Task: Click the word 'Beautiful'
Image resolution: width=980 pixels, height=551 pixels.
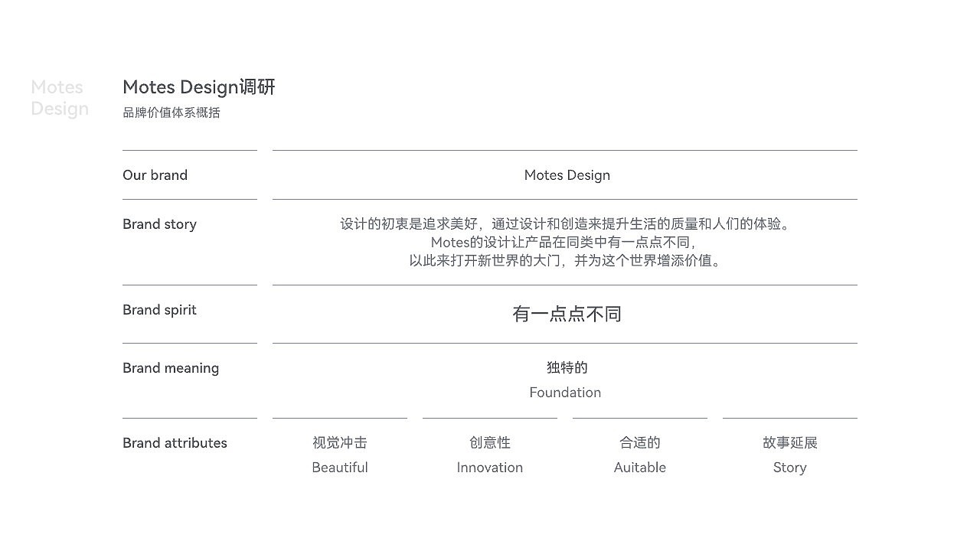Action: pos(340,468)
